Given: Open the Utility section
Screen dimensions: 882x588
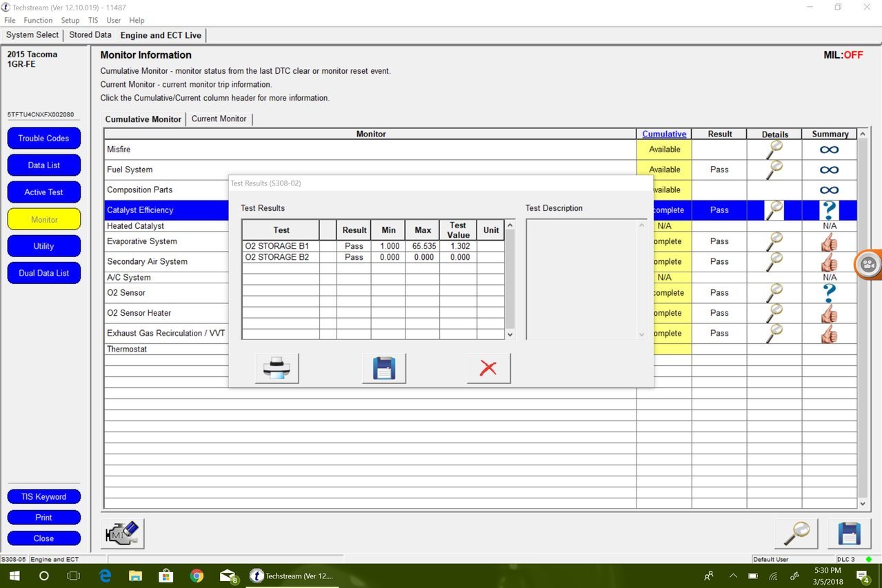Looking at the screenshot, I should pyautogui.click(x=43, y=246).
